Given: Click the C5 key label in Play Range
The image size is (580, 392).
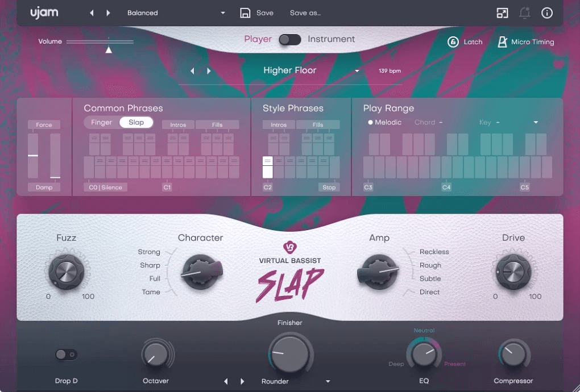Looking at the screenshot, I should tap(524, 187).
